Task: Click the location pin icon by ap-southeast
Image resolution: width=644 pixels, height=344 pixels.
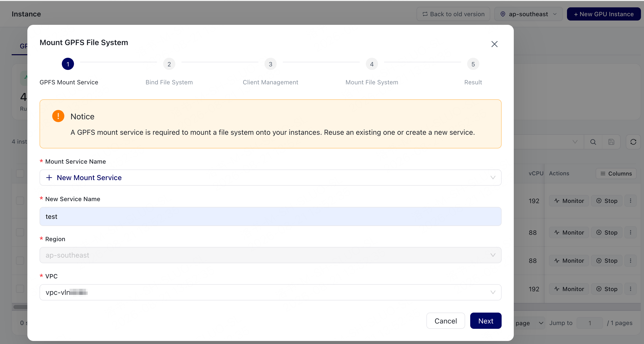Action: pyautogui.click(x=503, y=14)
